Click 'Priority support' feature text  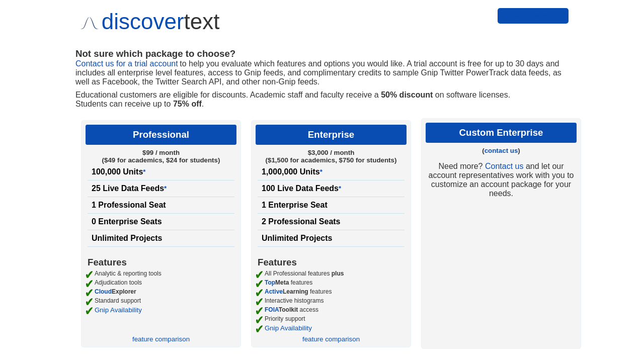click(x=285, y=319)
